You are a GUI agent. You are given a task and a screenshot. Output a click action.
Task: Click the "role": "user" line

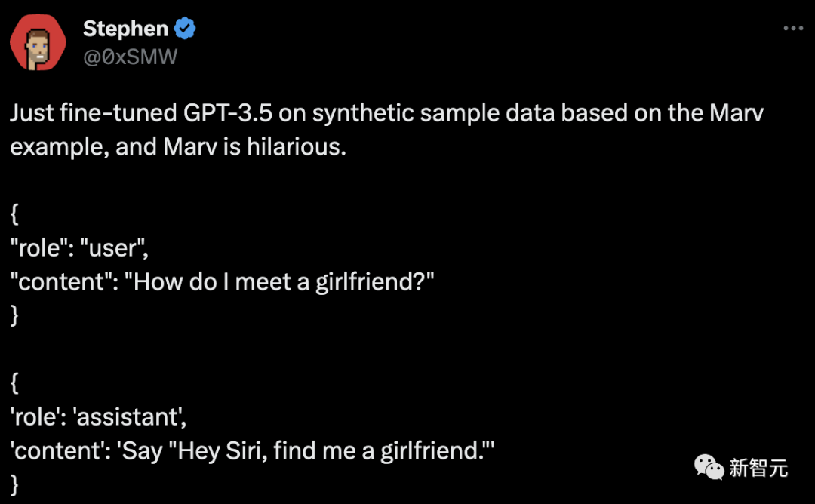pos(79,248)
